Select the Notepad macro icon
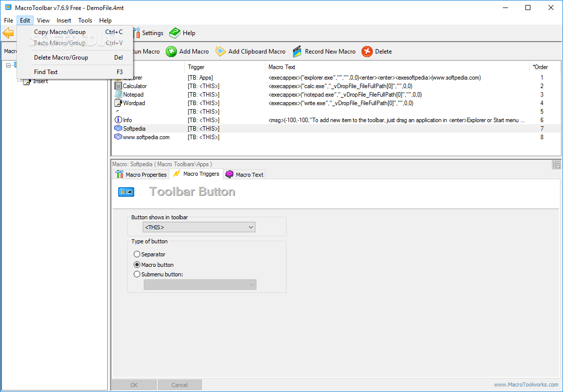The image size is (563, 392). (x=118, y=95)
